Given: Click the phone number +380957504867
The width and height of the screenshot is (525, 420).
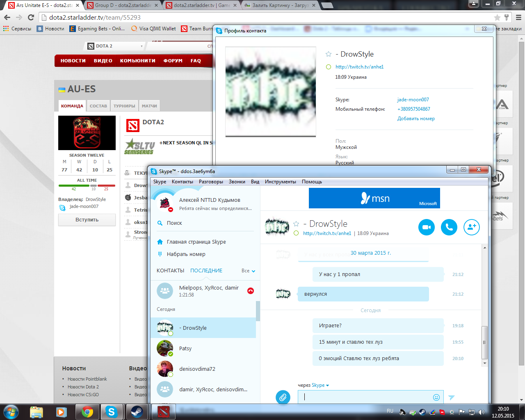Looking at the screenshot, I should pos(414,109).
